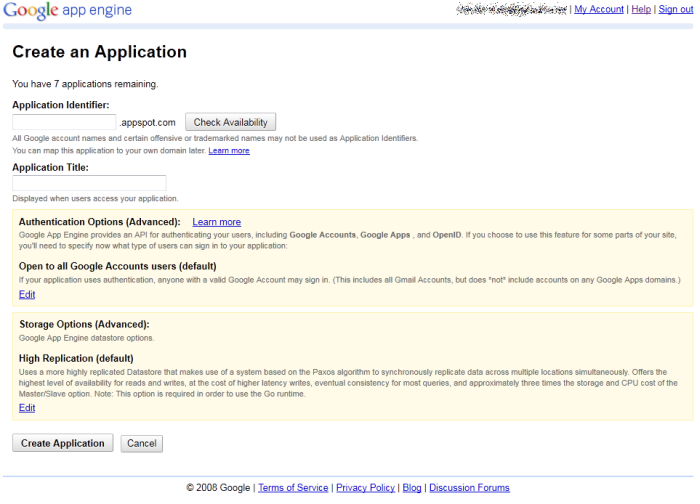Click 'Displayed when users access your application' text

[95, 199]
